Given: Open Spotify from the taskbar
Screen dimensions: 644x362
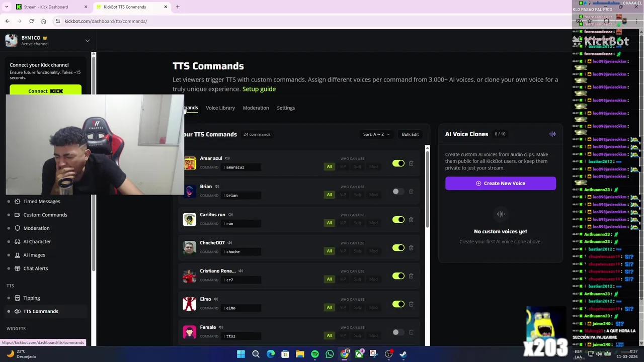Looking at the screenshot, I should (315, 354).
